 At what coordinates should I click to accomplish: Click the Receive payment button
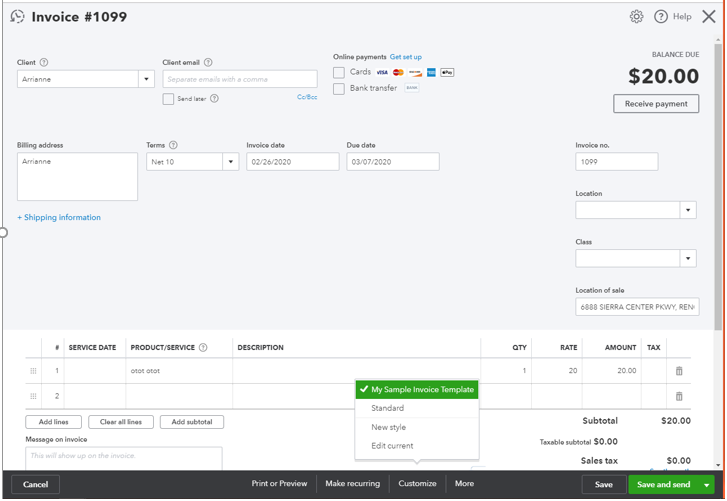[656, 104]
